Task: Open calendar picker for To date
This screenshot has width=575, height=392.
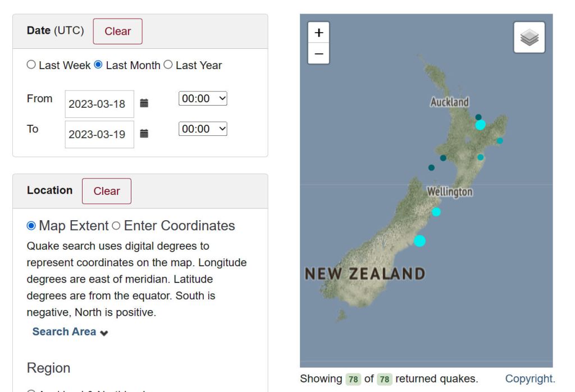Action: (x=144, y=134)
